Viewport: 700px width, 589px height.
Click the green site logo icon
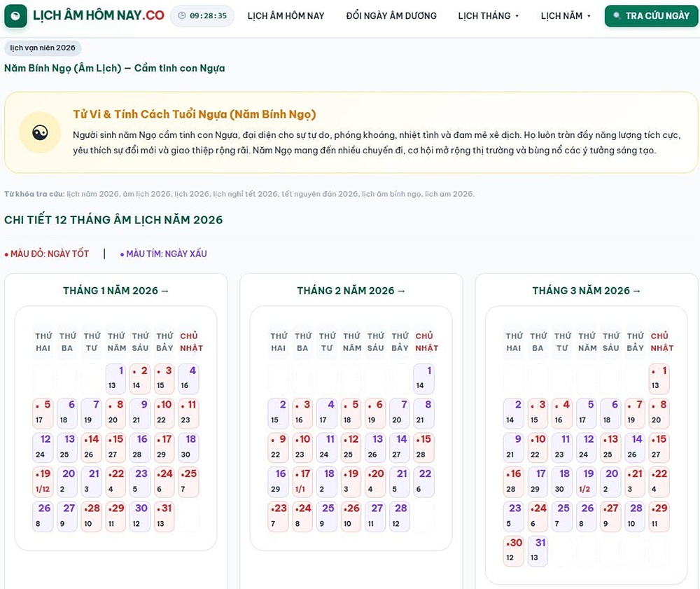[x=15, y=16]
